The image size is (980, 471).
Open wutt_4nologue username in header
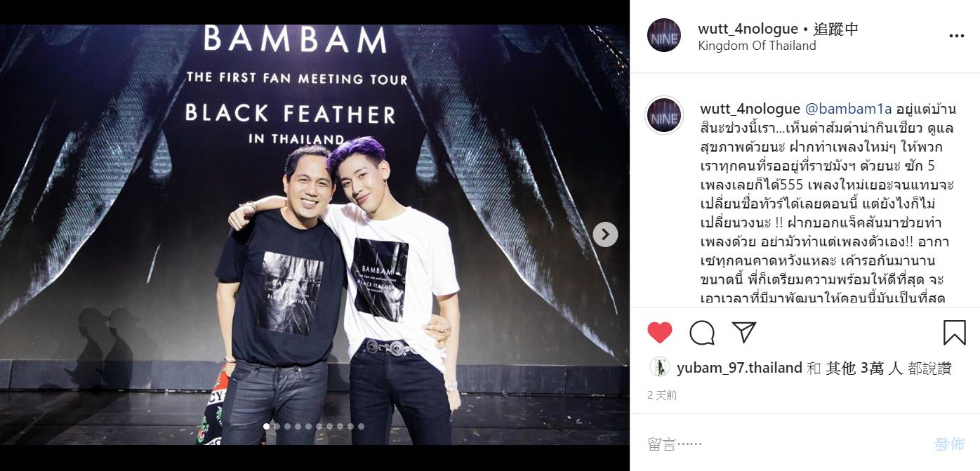tap(748, 29)
